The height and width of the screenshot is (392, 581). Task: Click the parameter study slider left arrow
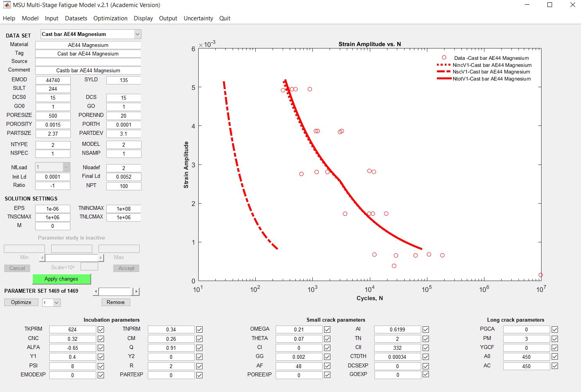(x=42, y=258)
